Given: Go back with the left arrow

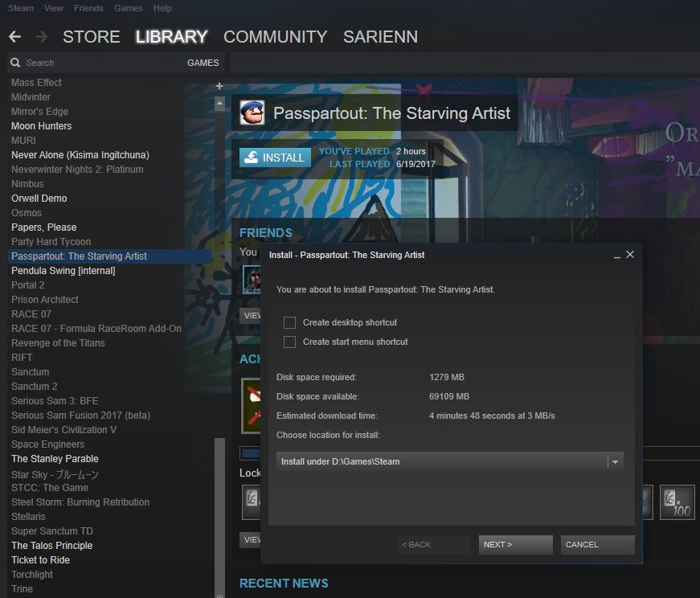Looking at the screenshot, I should tap(14, 37).
